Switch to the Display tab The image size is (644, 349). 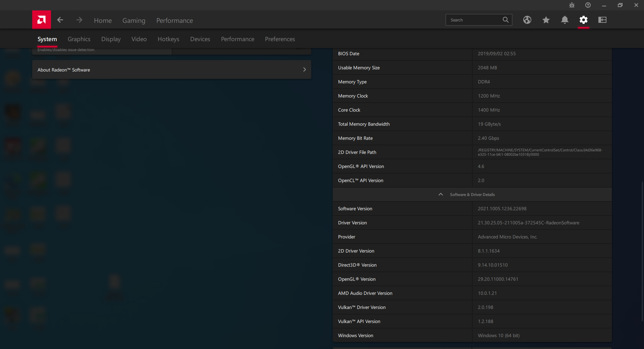(111, 39)
